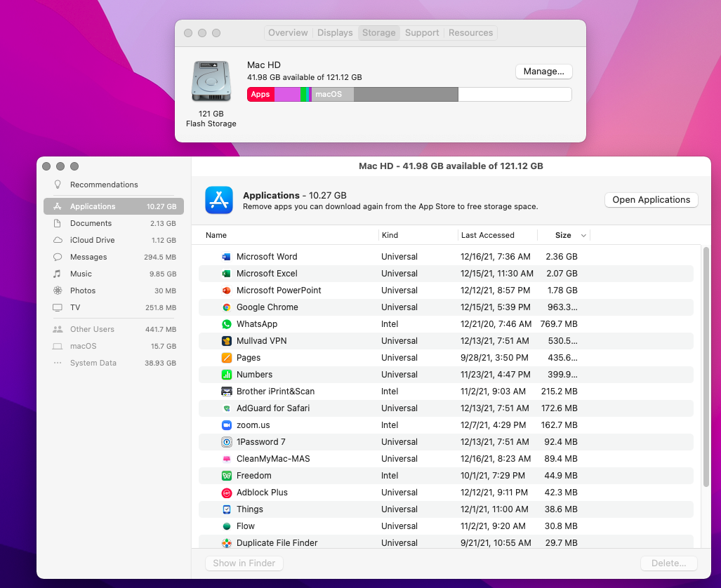This screenshot has width=721, height=588.
Task: Click the Recommendations lightbulb icon
Action: (x=58, y=185)
